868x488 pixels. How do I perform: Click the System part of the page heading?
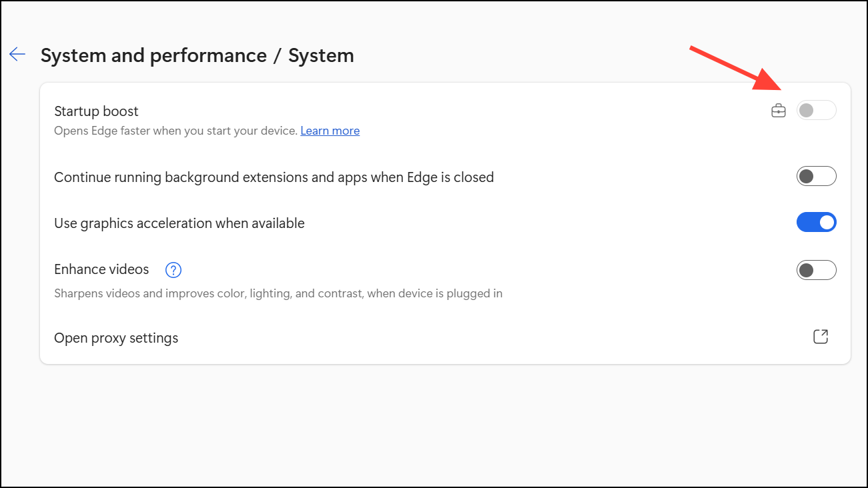(x=321, y=55)
